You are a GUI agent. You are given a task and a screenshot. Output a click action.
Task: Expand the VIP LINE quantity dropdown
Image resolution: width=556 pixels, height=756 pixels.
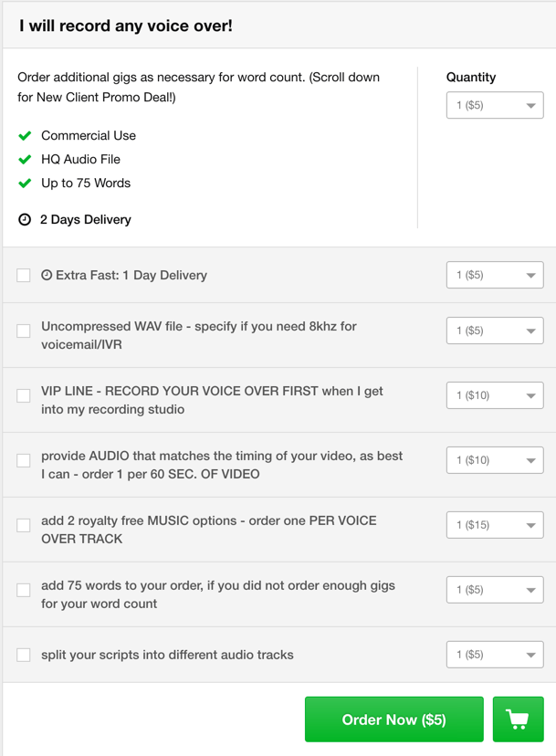tap(495, 395)
